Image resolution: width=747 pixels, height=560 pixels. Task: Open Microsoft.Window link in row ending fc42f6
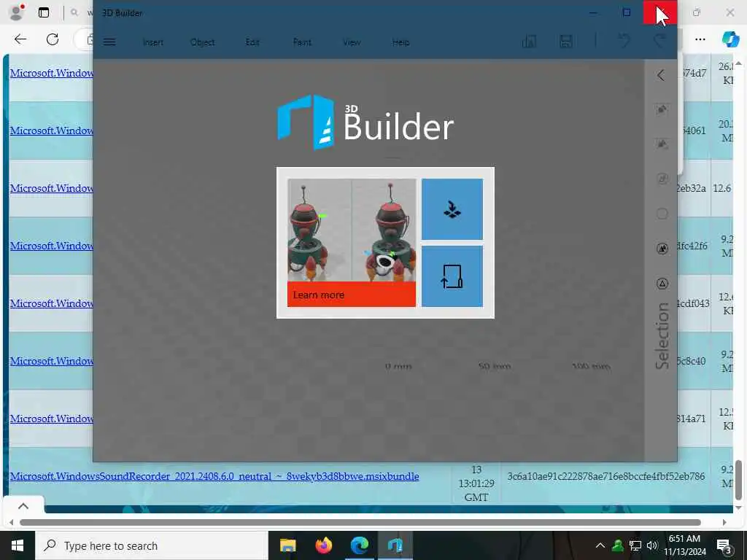52,246
